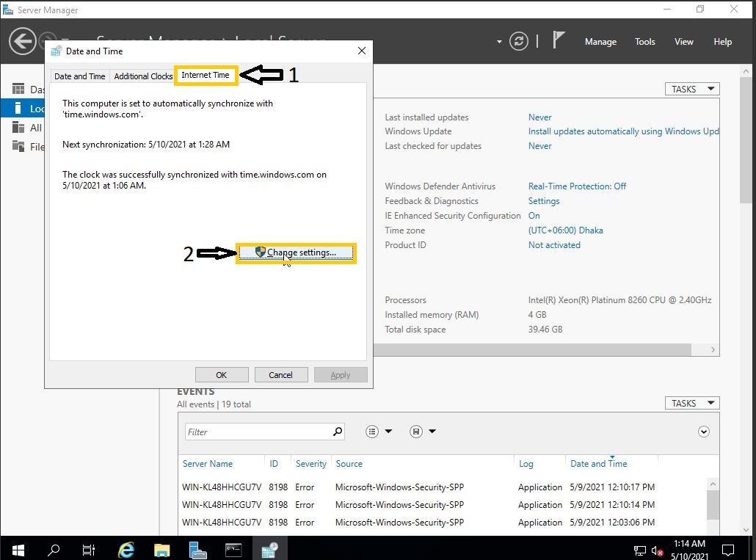Click the magnifier icon in the events Filter box
Screen dimensions: 756x560
pos(338,432)
